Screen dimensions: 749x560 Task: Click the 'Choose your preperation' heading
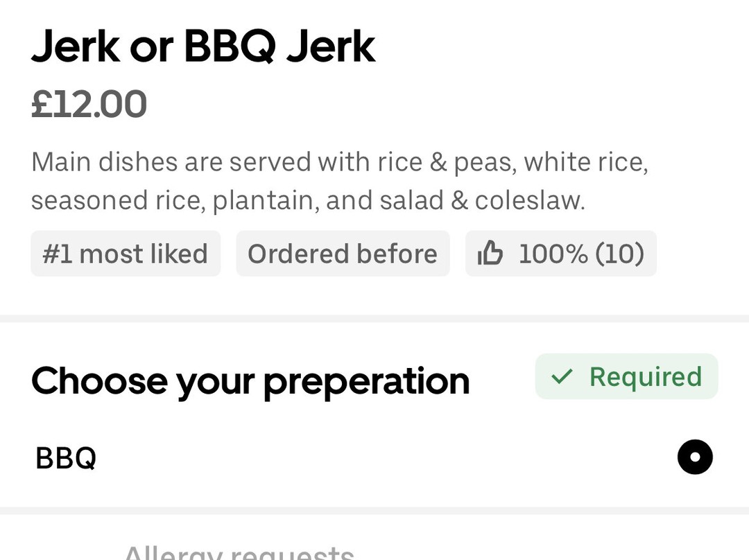point(250,380)
